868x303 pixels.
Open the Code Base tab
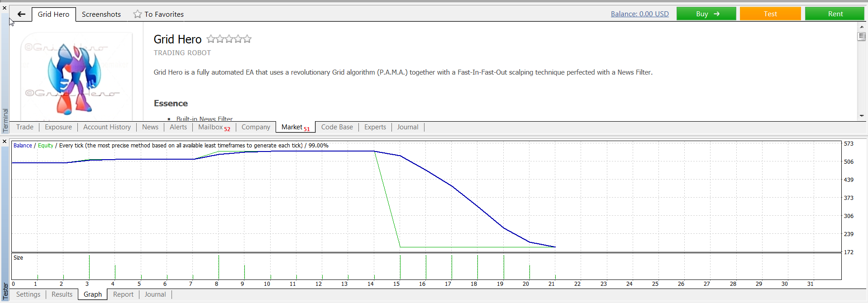pos(337,127)
